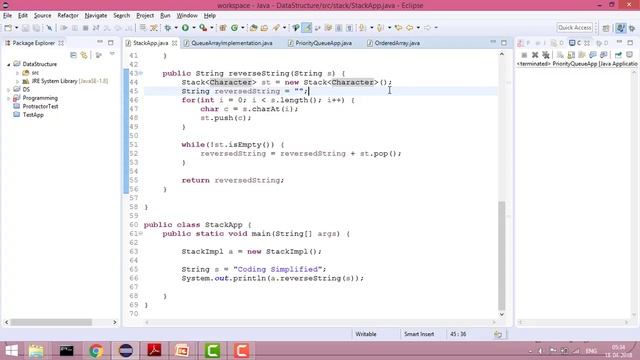This screenshot has height=360, width=640.
Task: Open the Debug dropdown arrow
Action: click(x=176, y=28)
